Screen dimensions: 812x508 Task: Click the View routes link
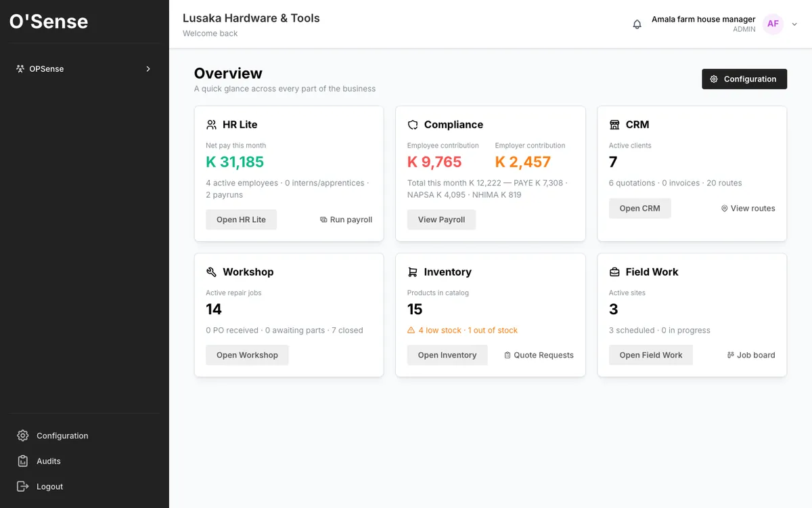[x=748, y=208]
